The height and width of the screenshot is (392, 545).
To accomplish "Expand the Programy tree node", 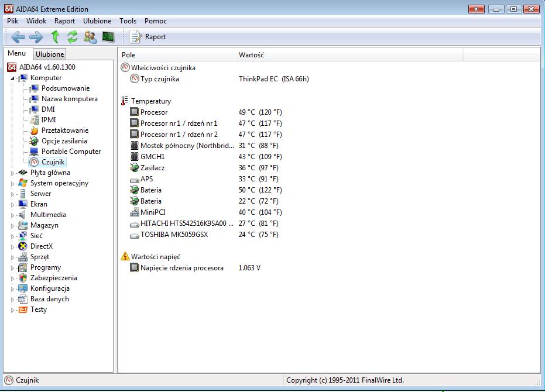I will coord(12,268).
